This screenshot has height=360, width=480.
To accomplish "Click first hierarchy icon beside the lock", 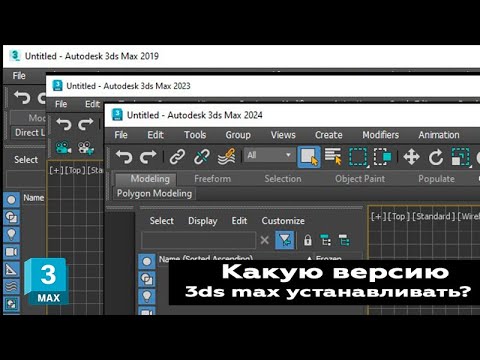I will click(x=326, y=240).
